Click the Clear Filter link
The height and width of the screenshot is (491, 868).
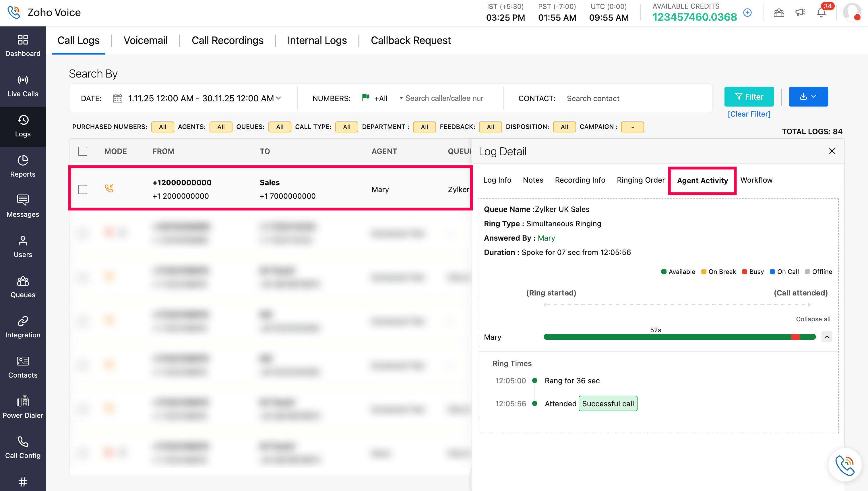pos(749,114)
